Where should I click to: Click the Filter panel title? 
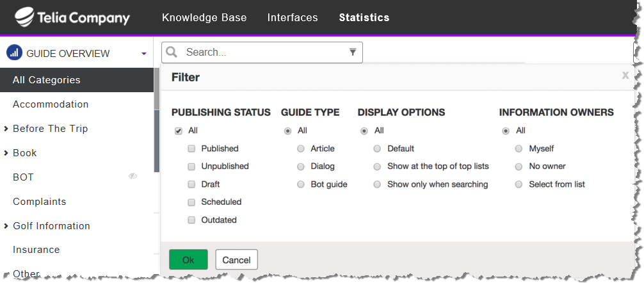[186, 77]
